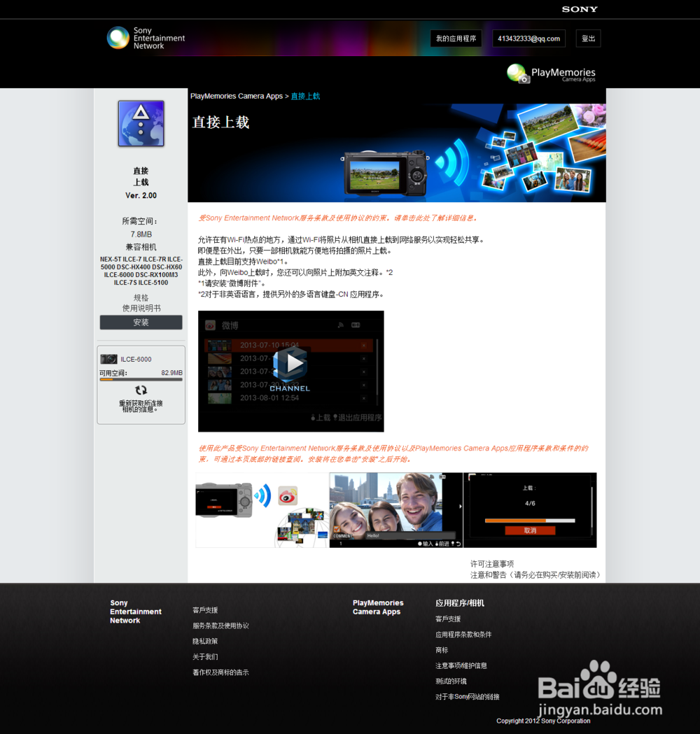The image size is (700, 734).
Task: Select the PlayMemories Camera Apps breadcrumb
Action: 237,95
